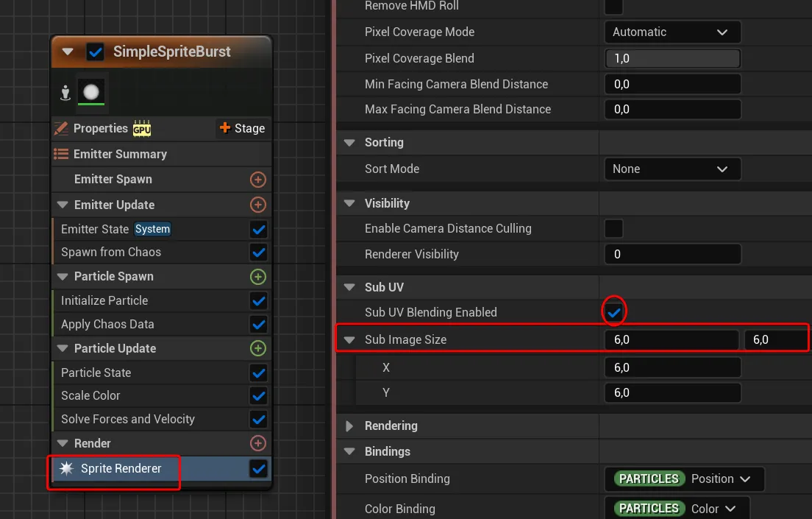Enable Camera Distance Culling checkbox
Screen dimensions: 812x519
click(613, 228)
